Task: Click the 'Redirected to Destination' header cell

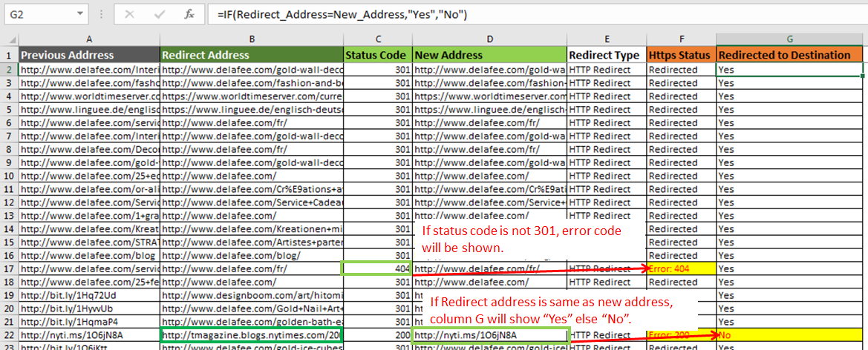Action: tap(789, 55)
